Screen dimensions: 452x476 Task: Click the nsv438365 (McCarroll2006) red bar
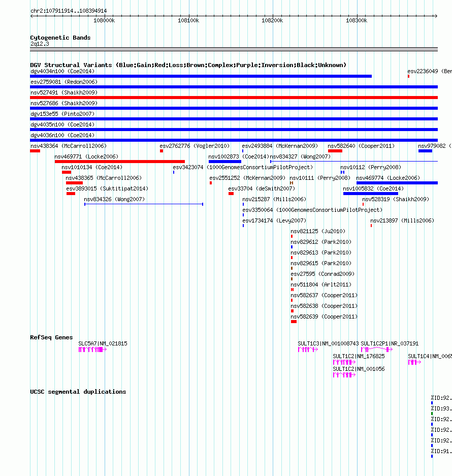coord(74,183)
